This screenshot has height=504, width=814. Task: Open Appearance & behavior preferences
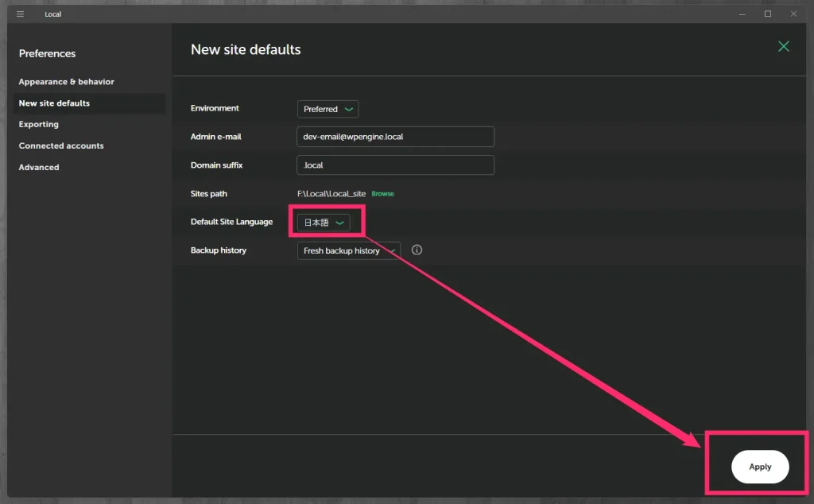coord(67,82)
